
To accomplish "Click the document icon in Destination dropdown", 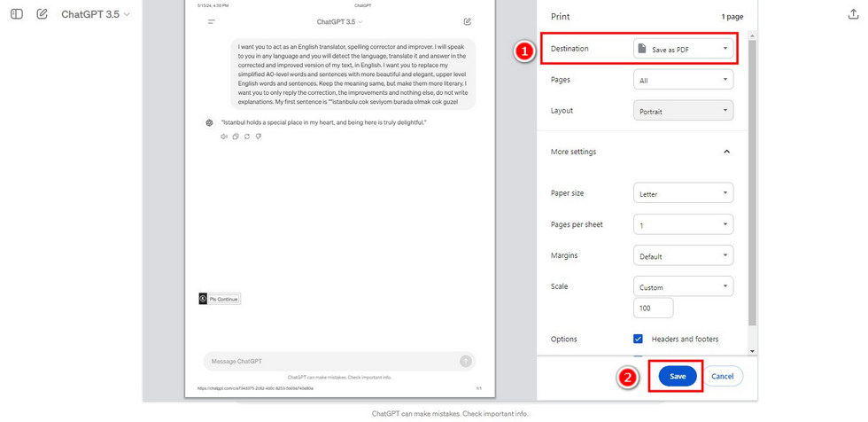I will [x=642, y=49].
